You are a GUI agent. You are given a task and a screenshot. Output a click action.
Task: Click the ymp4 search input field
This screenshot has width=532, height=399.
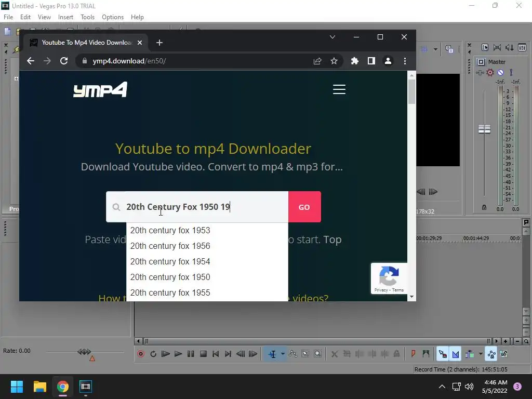(x=197, y=207)
